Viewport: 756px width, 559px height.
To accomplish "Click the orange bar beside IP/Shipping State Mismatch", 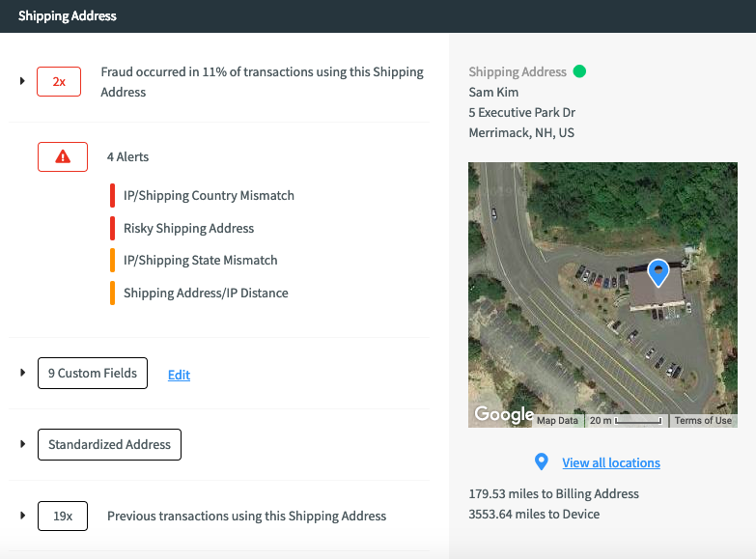I will pos(113,260).
